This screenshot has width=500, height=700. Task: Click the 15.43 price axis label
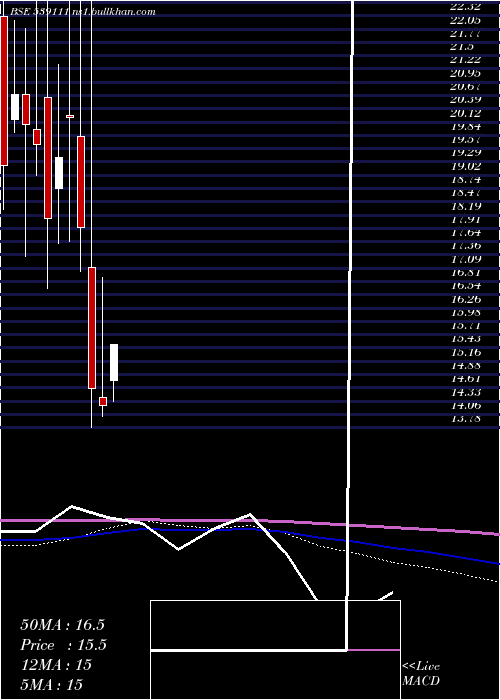[x=466, y=338]
